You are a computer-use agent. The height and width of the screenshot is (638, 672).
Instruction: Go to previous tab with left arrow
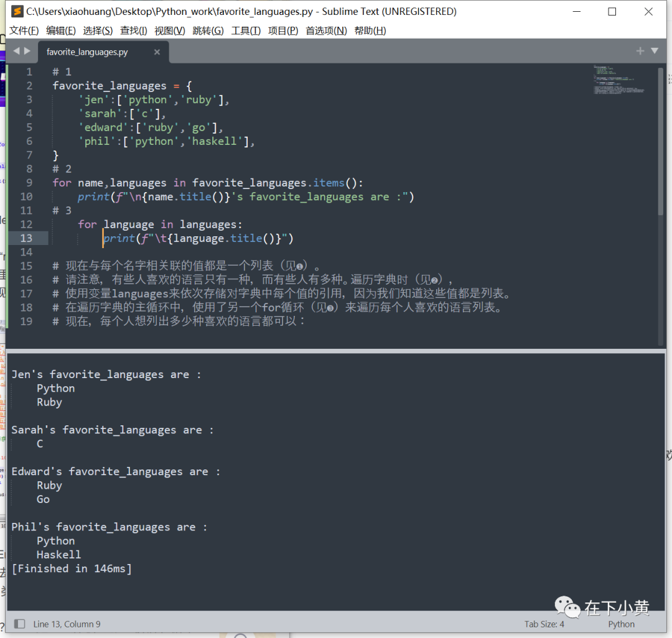pyautogui.click(x=16, y=51)
